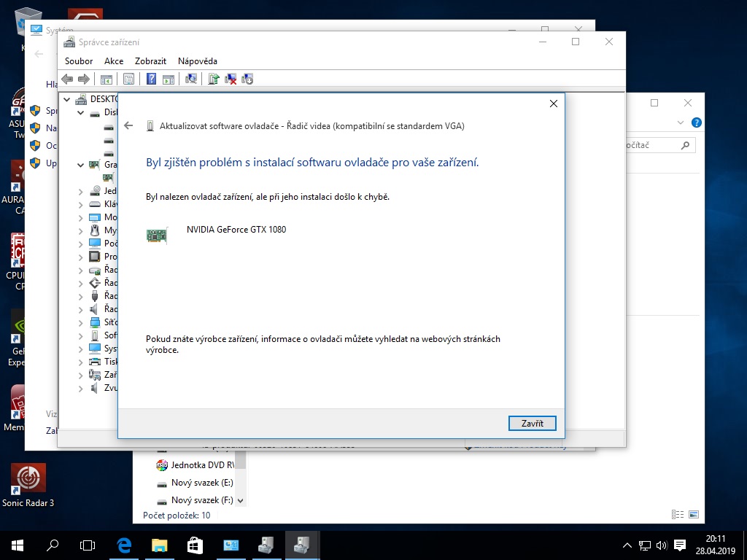Viewport: 747px width, 560px height.
Task: Maximize the Device Manager window
Action: click(576, 42)
